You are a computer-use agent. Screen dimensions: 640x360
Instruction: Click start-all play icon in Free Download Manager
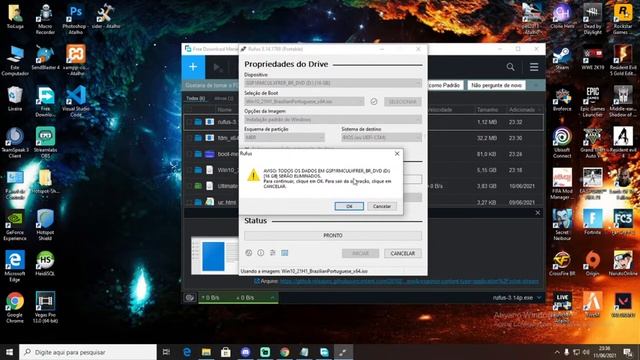218,67
